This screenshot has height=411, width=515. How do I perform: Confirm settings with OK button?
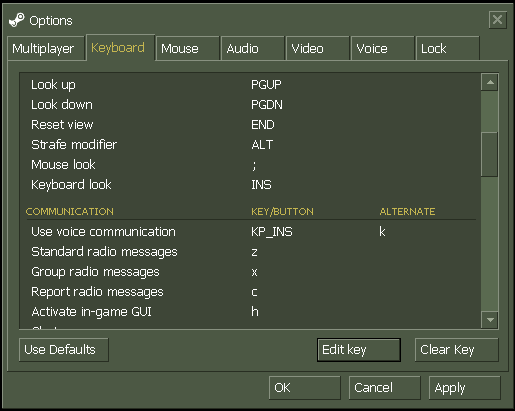pos(305,388)
